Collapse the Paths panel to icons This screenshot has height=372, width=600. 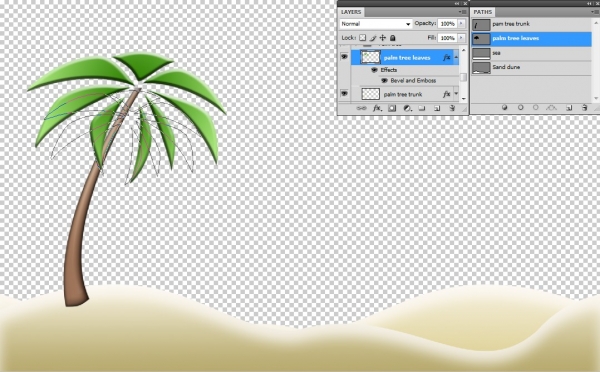pyautogui.click(x=589, y=3)
